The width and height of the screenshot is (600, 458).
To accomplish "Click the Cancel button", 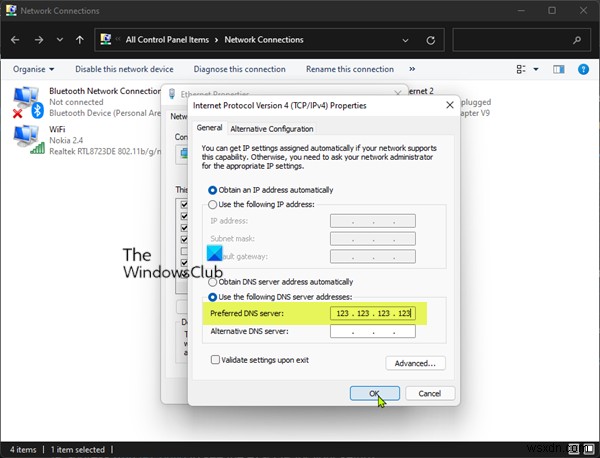I will click(x=429, y=393).
